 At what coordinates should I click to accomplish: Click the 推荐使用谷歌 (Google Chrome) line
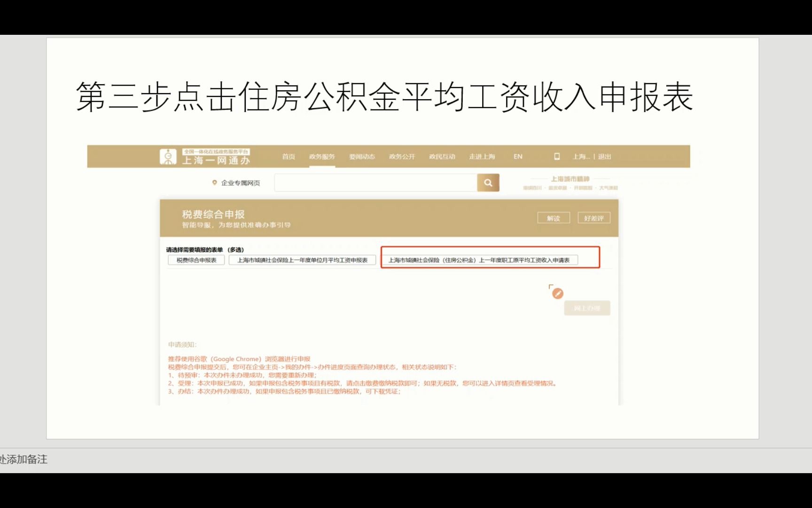pyautogui.click(x=239, y=359)
